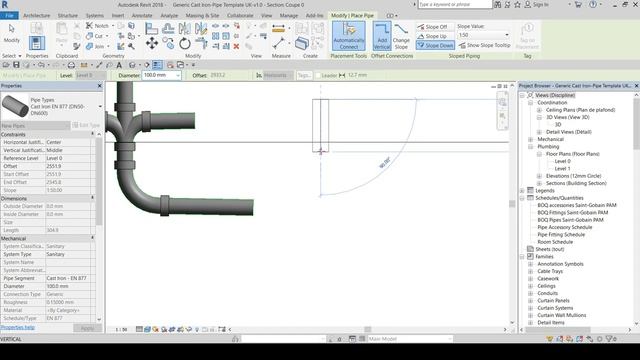
Task: Click the Open icon in quick access toolbar
Action: 6,65
